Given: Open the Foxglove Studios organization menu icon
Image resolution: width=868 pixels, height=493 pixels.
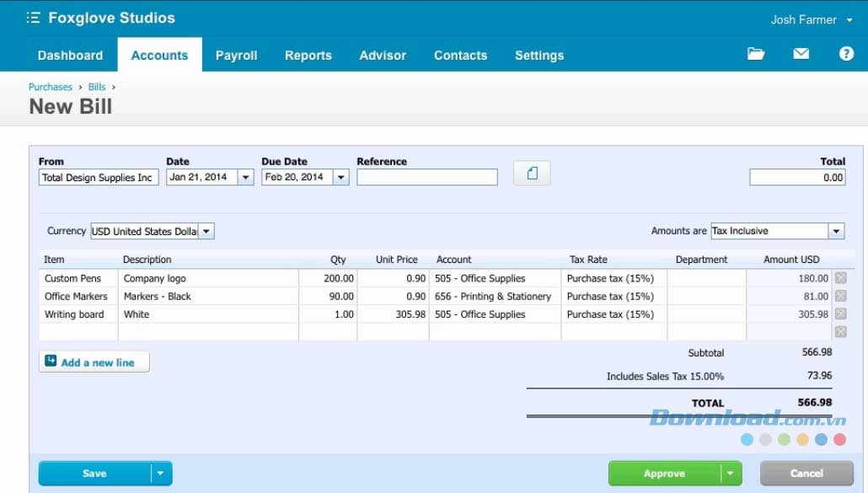Looking at the screenshot, I should point(33,18).
